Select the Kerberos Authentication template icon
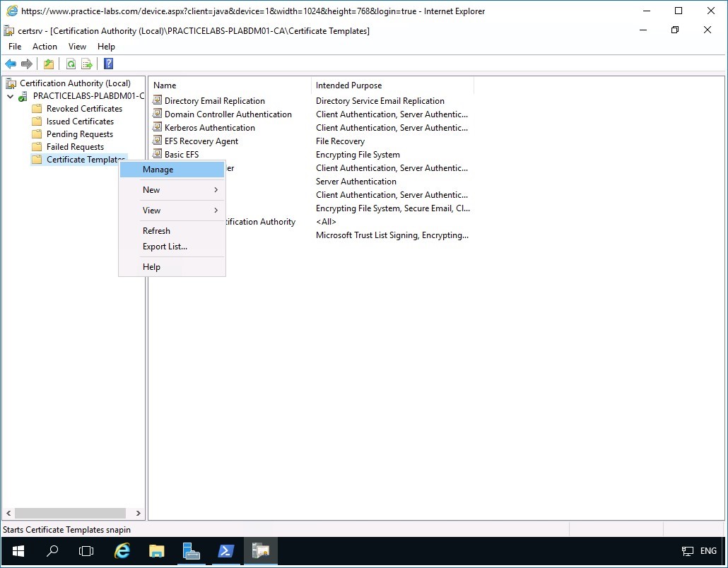The image size is (728, 568). click(x=157, y=127)
